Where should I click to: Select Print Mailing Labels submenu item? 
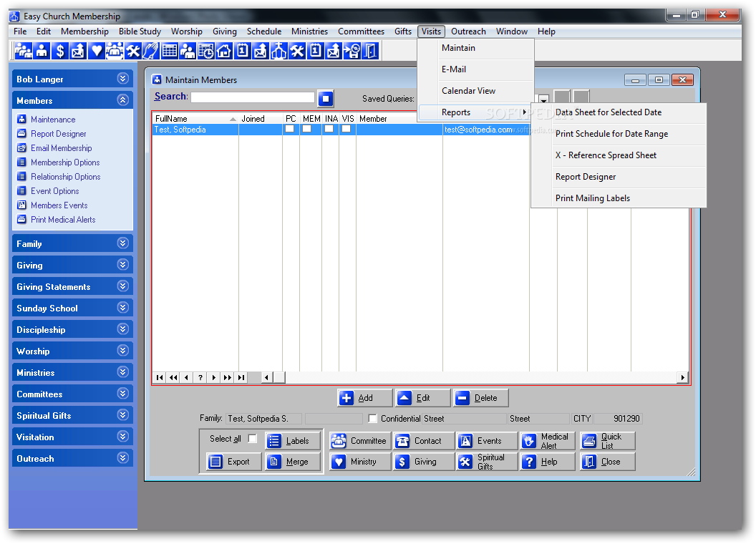coord(619,198)
